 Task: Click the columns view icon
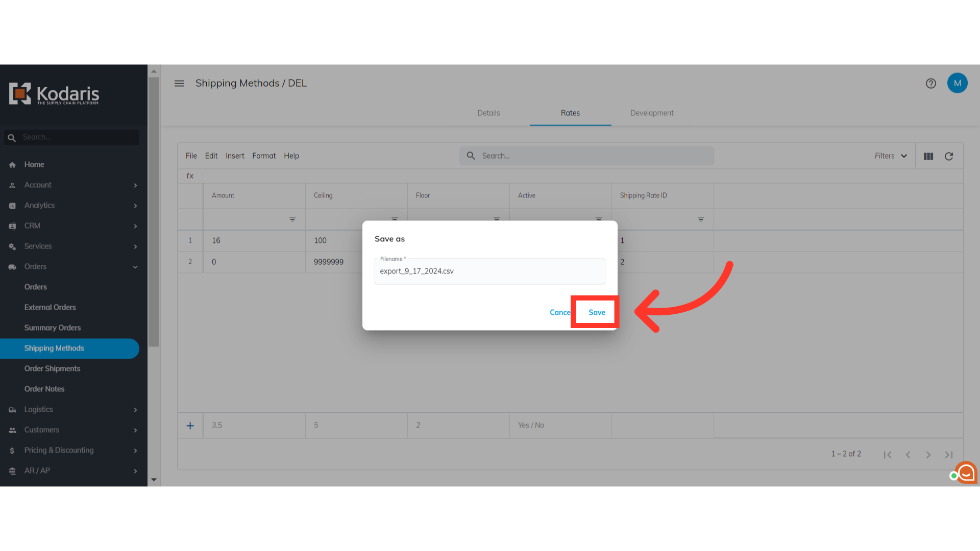pyautogui.click(x=928, y=156)
